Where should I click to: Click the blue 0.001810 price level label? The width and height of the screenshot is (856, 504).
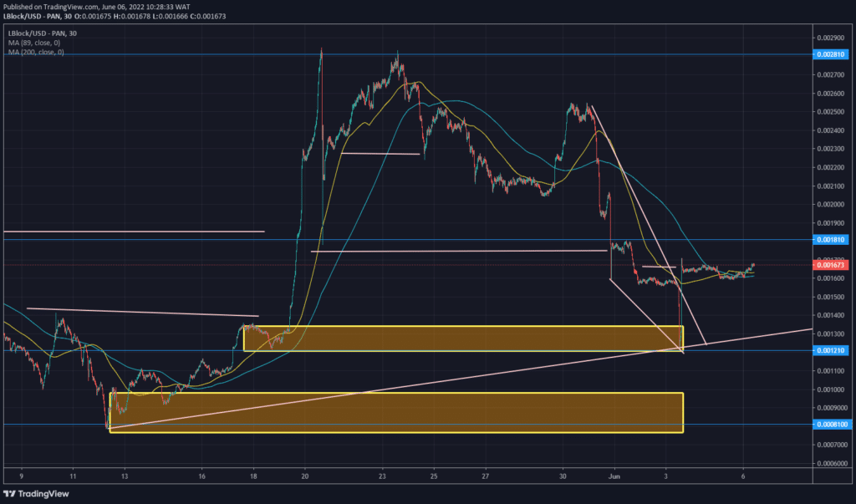pos(831,240)
